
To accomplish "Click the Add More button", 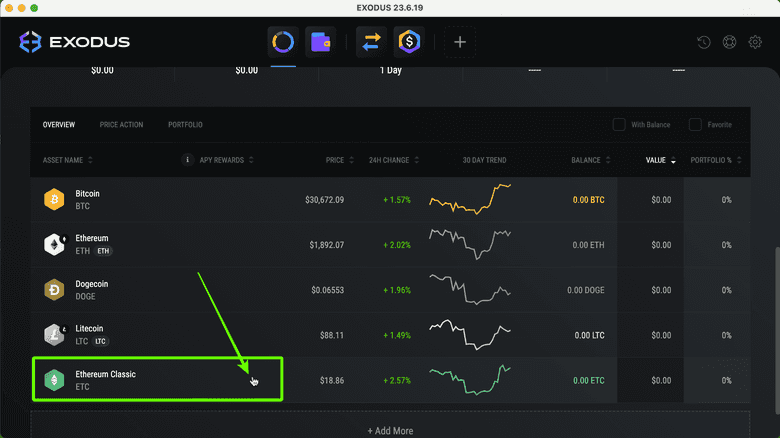I will 390,430.
